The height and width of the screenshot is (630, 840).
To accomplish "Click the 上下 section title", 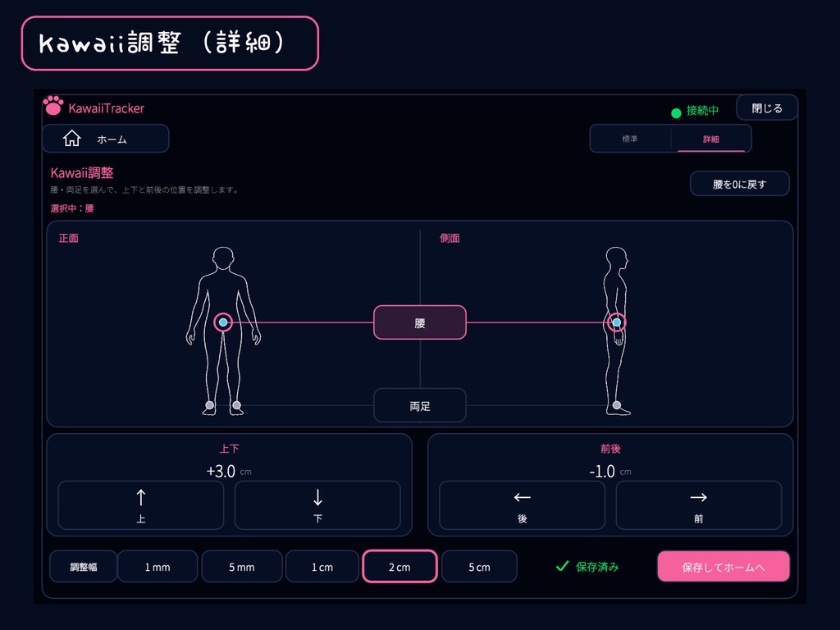I will point(230,449).
